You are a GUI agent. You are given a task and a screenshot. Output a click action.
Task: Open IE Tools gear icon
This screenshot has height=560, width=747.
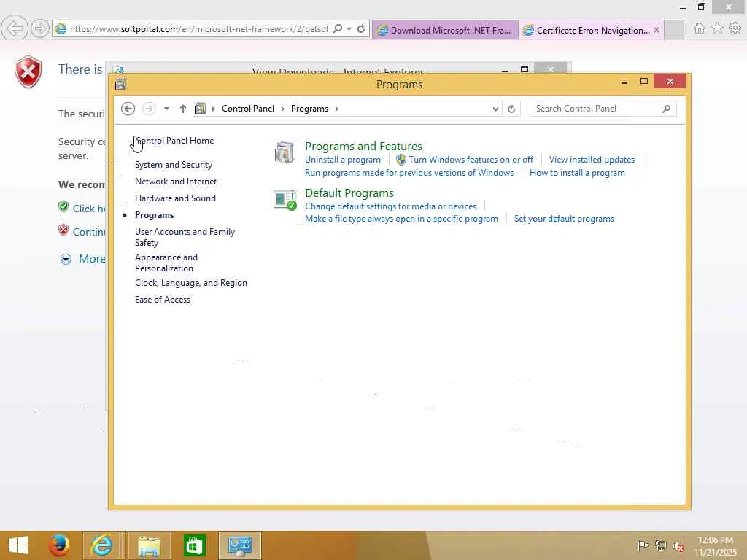[735, 28]
